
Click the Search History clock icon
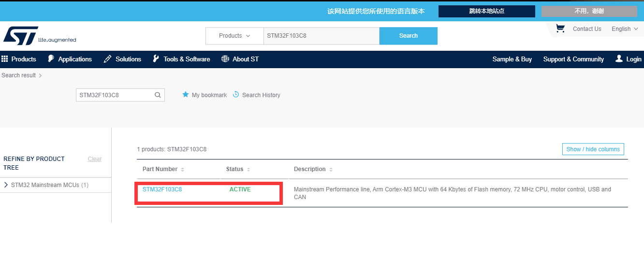(x=236, y=95)
